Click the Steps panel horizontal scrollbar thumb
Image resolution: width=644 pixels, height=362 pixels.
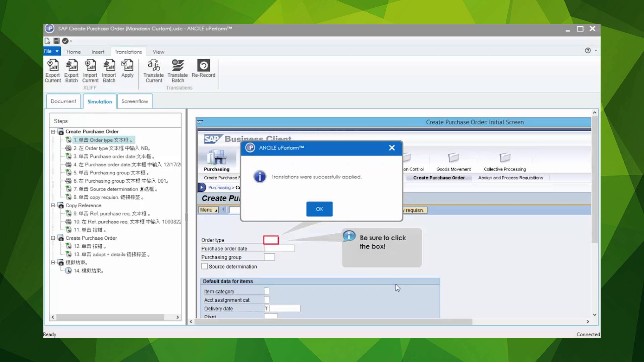[110, 317]
